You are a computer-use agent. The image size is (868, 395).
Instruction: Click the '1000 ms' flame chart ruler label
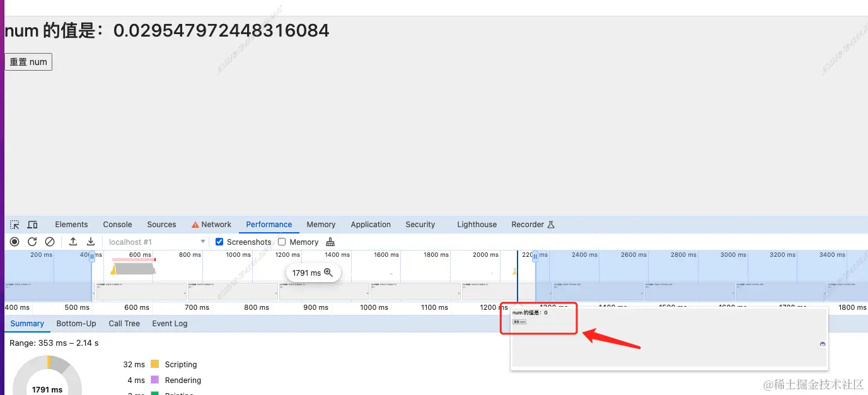point(374,307)
